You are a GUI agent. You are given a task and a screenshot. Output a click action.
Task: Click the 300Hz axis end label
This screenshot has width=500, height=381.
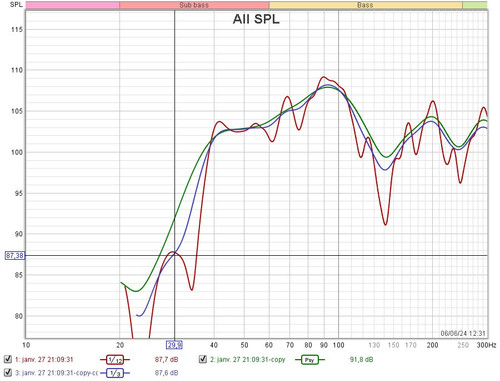click(x=486, y=345)
